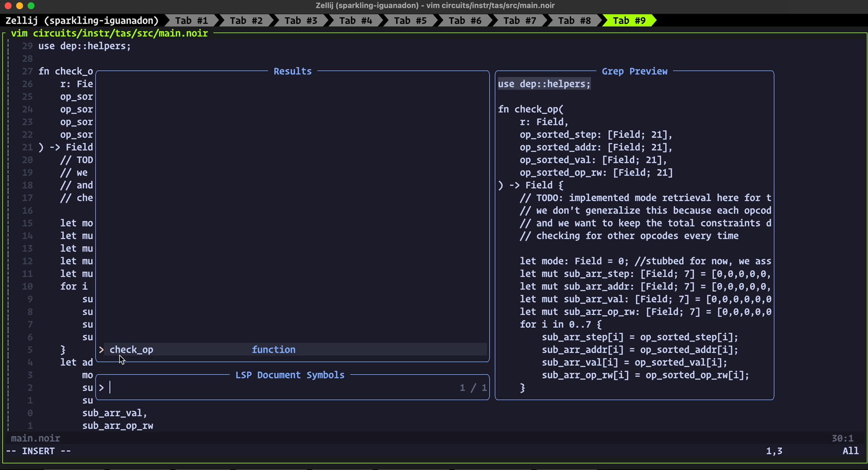Click 'let mut sub_arr_addr' line in preview
Viewport: 868px width, 470px height.
(645, 287)
